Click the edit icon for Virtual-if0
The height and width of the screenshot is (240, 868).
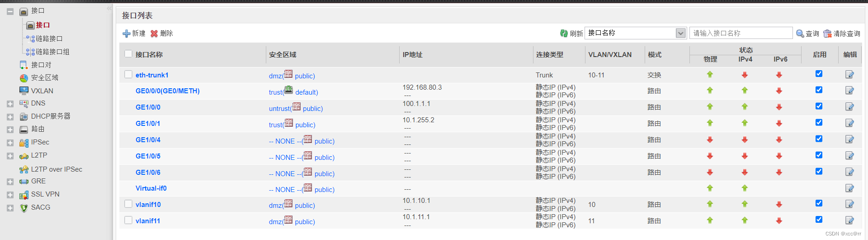point(849,188)
